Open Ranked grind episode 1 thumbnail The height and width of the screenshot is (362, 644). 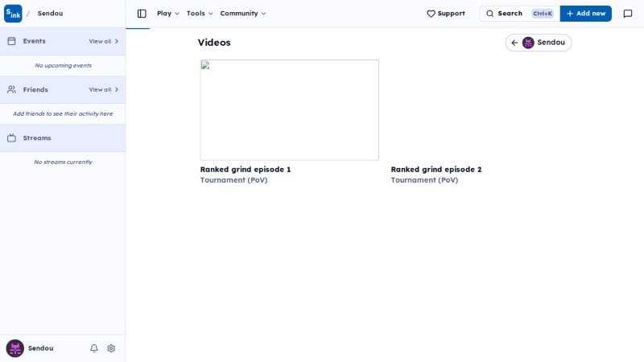[290, 110]
